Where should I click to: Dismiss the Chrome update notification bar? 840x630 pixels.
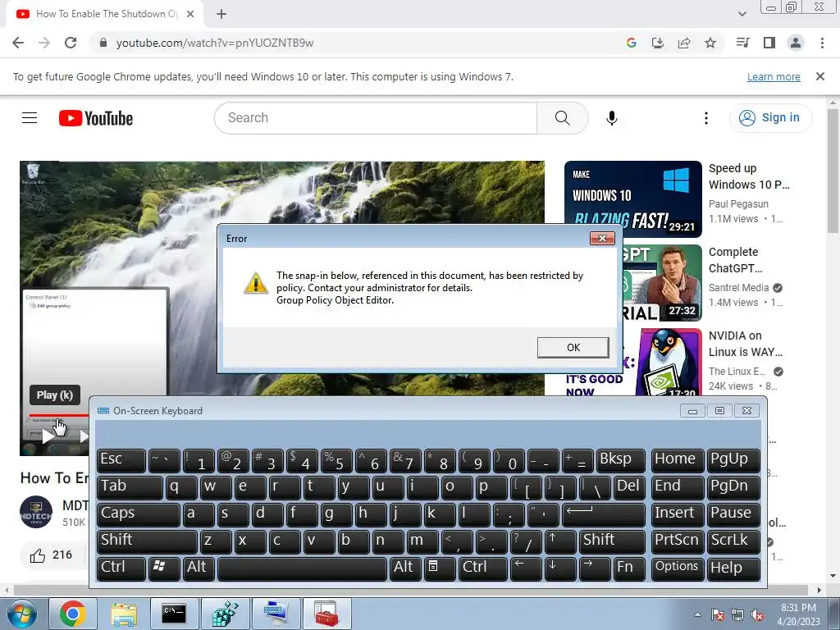[x=819, y=76]
